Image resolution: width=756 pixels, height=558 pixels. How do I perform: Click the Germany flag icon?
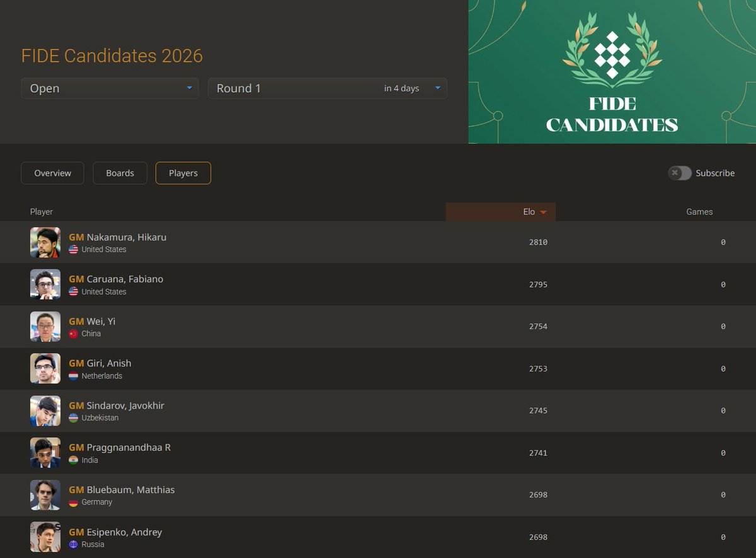74,503
